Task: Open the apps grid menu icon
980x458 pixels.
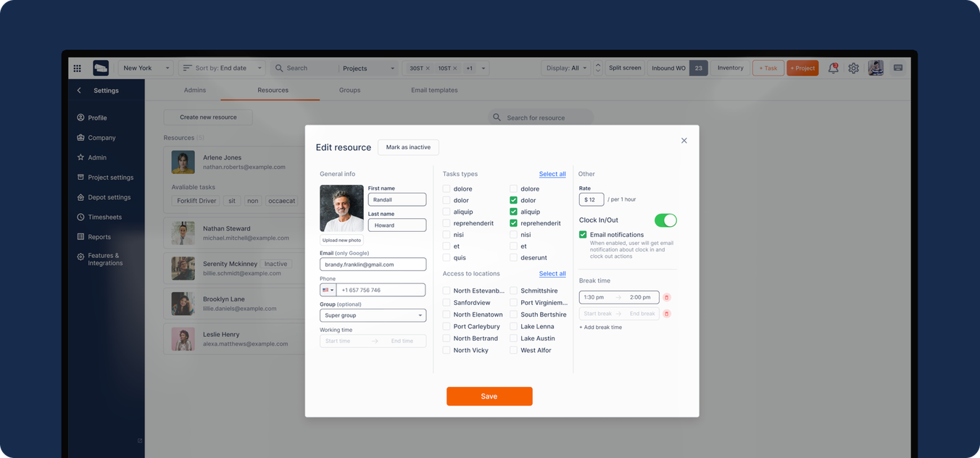Action: point(77,68)
